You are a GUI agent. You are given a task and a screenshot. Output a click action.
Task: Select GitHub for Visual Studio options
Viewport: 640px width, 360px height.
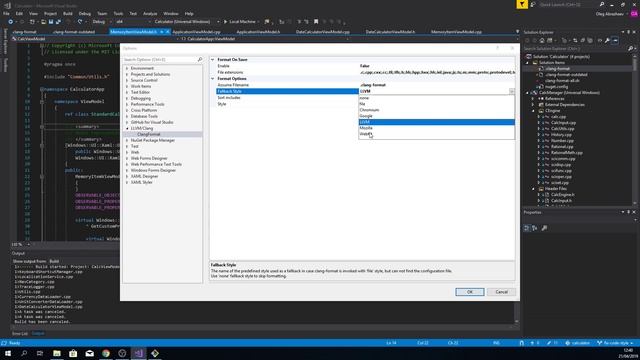152,122
